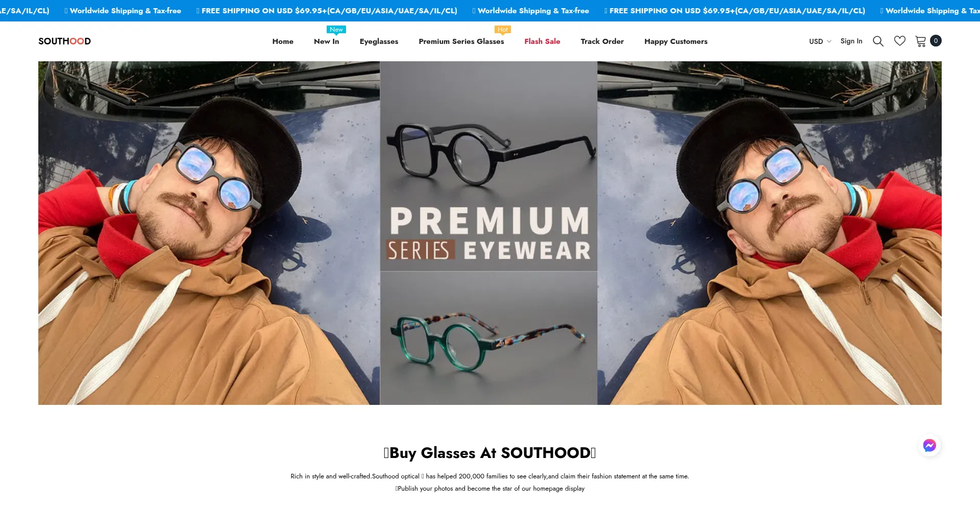Image resolution: width=980 pixels, height=507 pixels.
Task: Visit the Happy Customers page
Action: 676,41
